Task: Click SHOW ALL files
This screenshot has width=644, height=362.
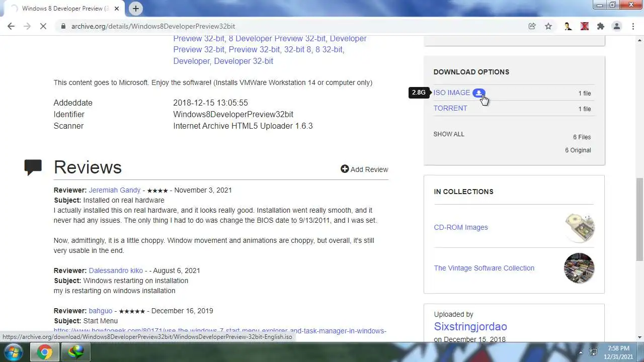Action: tap(449, 134)
